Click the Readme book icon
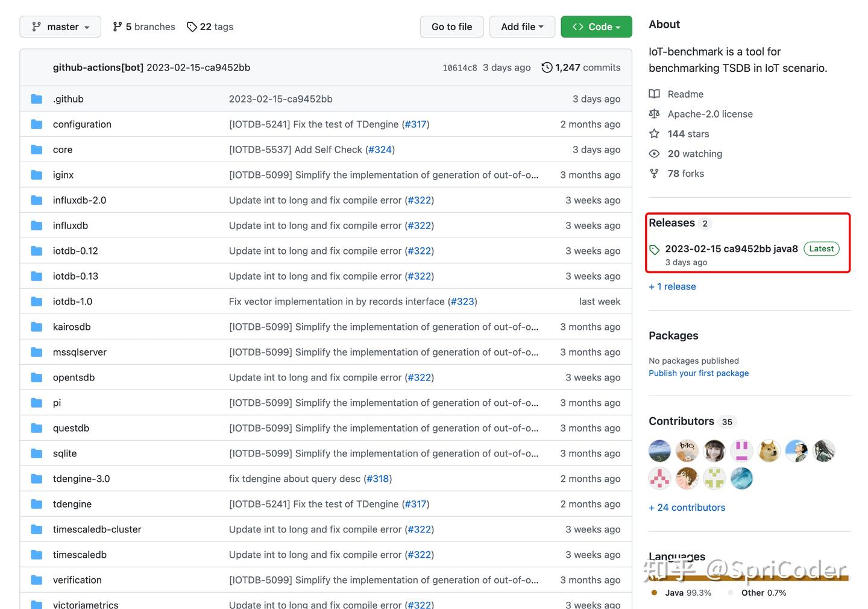This screenshot has width=868, height=609. click(x=654, y=94)
